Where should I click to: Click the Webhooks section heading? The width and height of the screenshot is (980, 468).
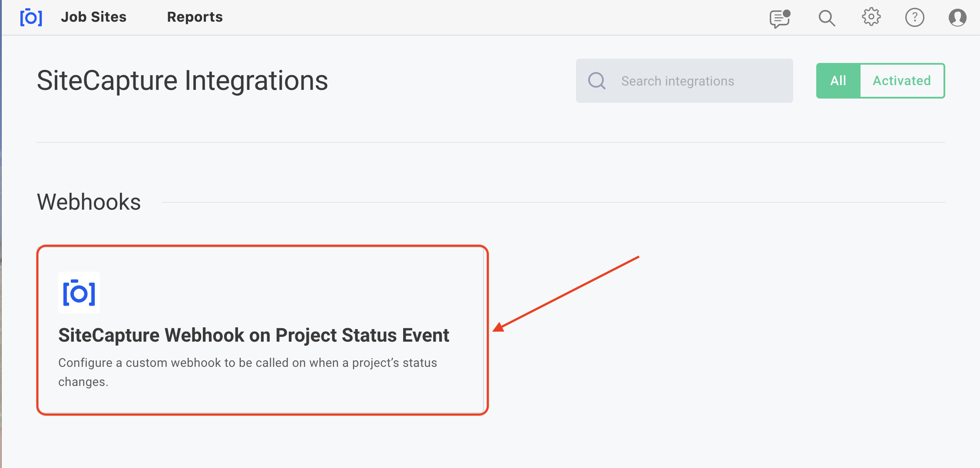click(89, 202)
